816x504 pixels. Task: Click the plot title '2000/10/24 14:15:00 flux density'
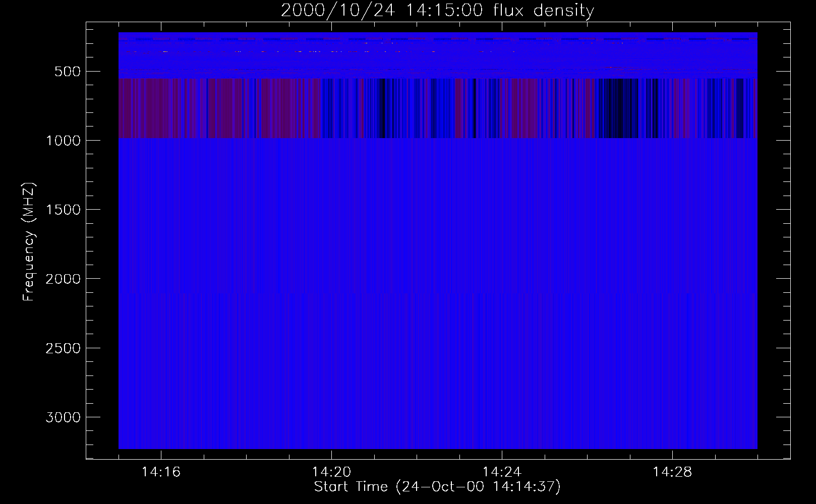click(437, 11)
